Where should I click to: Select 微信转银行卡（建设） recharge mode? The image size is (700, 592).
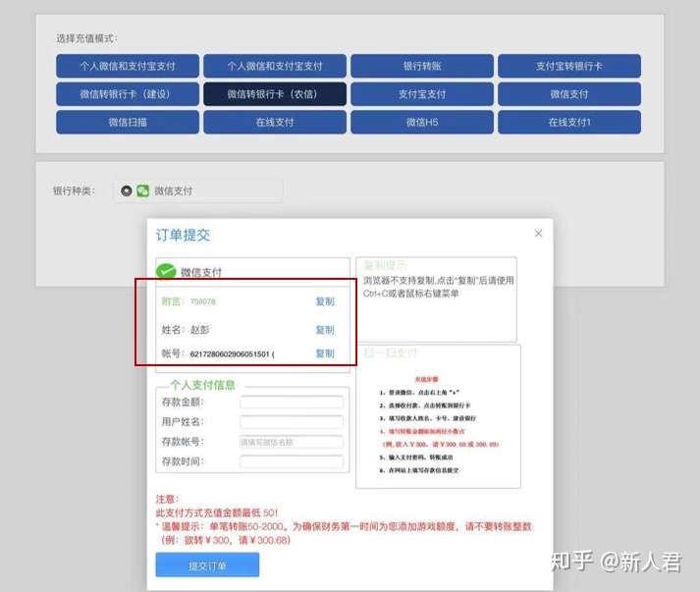(x=128, y=94)
